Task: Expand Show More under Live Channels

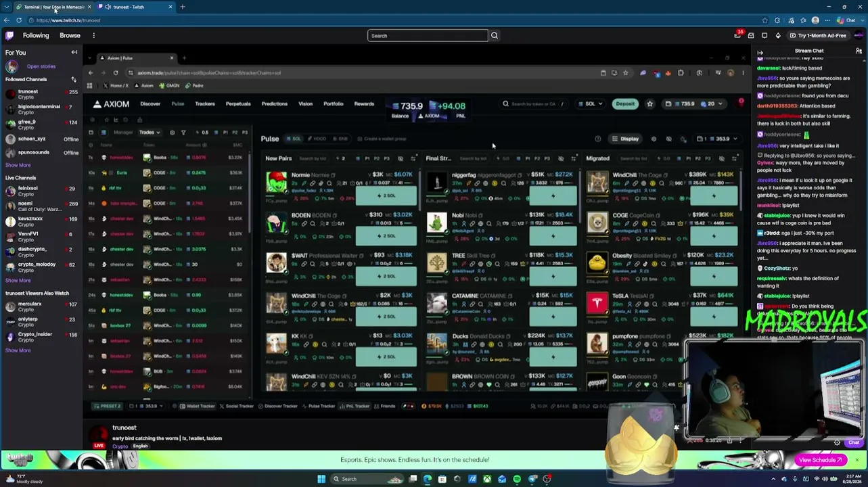Action: (18, 280)
